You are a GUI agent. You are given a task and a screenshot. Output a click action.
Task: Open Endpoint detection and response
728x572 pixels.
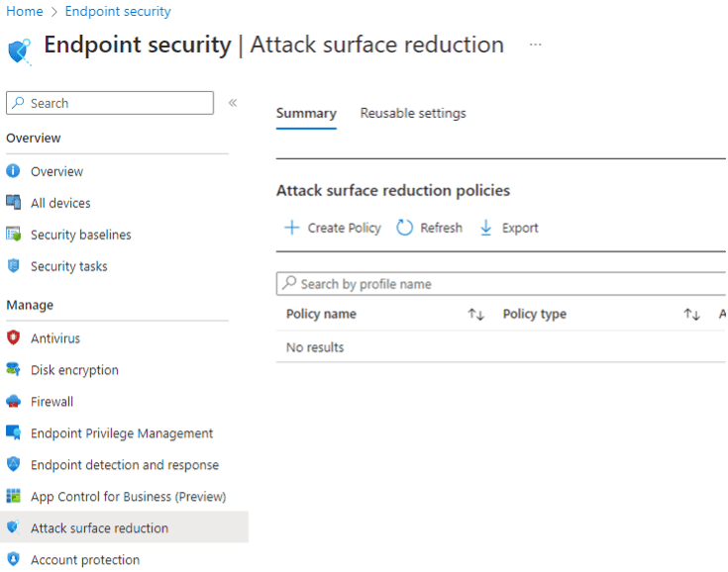pyautogui.click(x=125, y=465)
